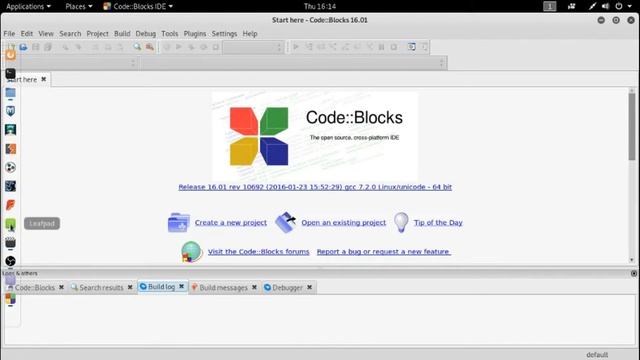The image size is (640, 360).
Task: Click the Tip of the Day lightbulb icon
Action: (401, 222)
